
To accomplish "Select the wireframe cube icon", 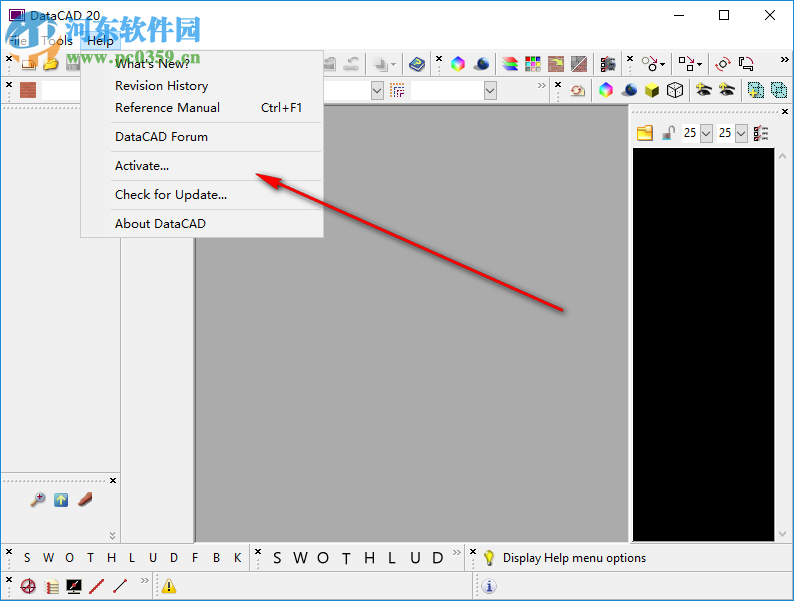I will (x=674, y=91).
